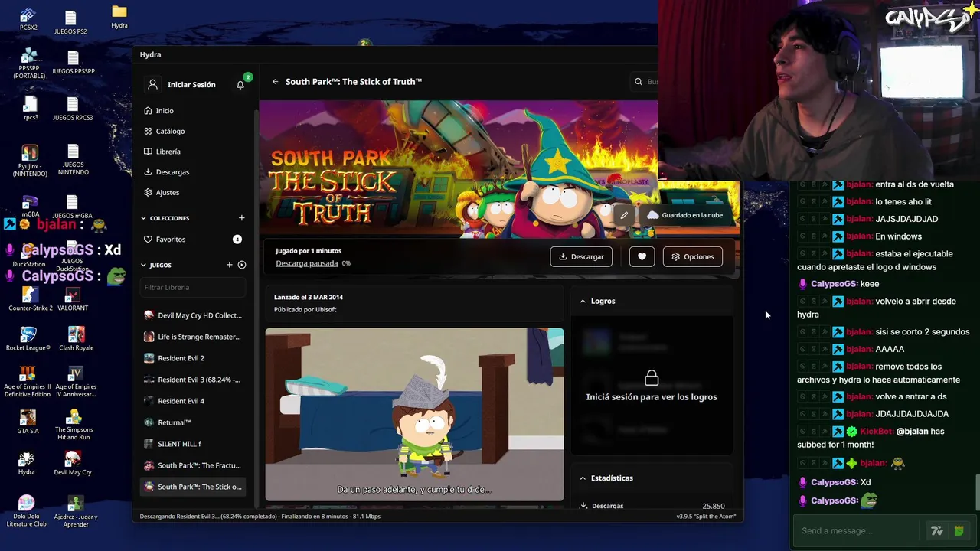Open Ajedrez - Jugar y Aprender shortcut

tap(75, 511)
